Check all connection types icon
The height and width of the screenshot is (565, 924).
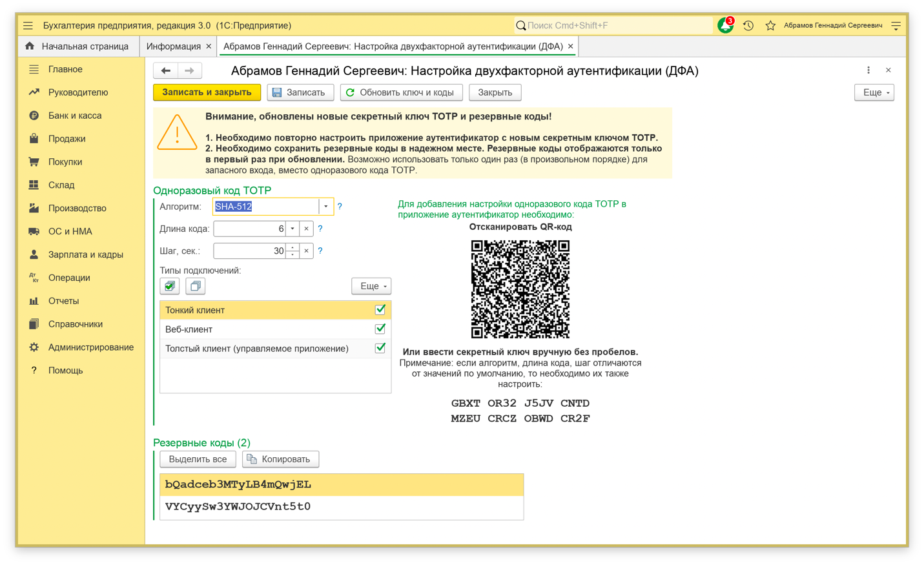170,286
